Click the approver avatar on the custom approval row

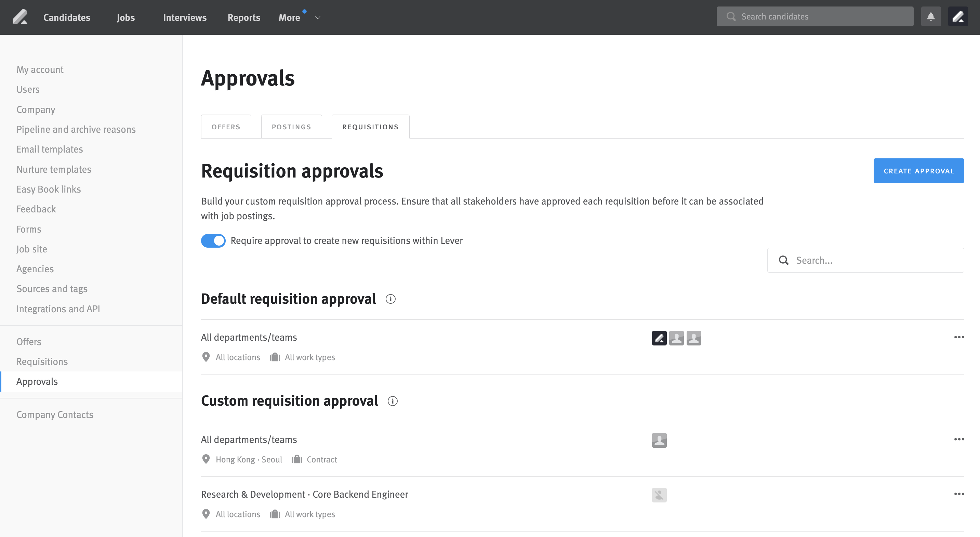click(659, 440)
